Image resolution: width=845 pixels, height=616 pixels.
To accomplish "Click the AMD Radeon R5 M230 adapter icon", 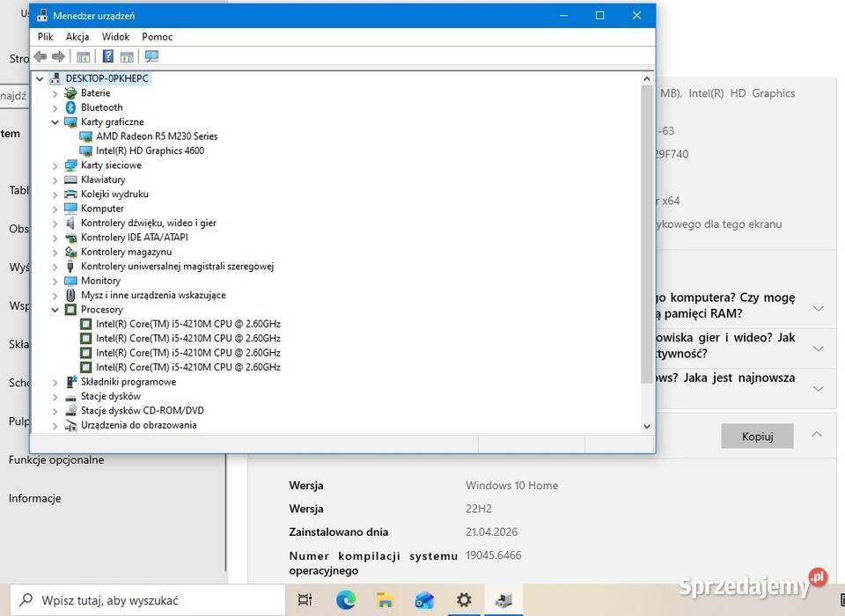I will tap(85, 136).
